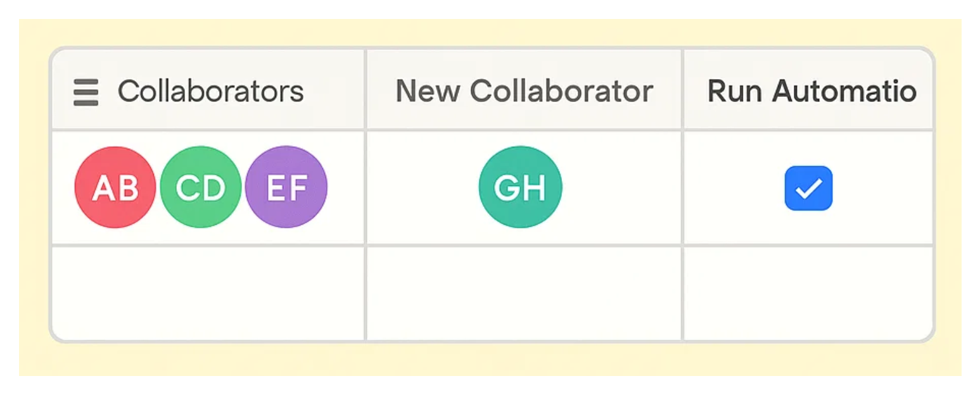The width and height of the screenshot is (980, 395).
Task: Select the empty cell under New Collaborator
Action: click(x=524, y=293)
